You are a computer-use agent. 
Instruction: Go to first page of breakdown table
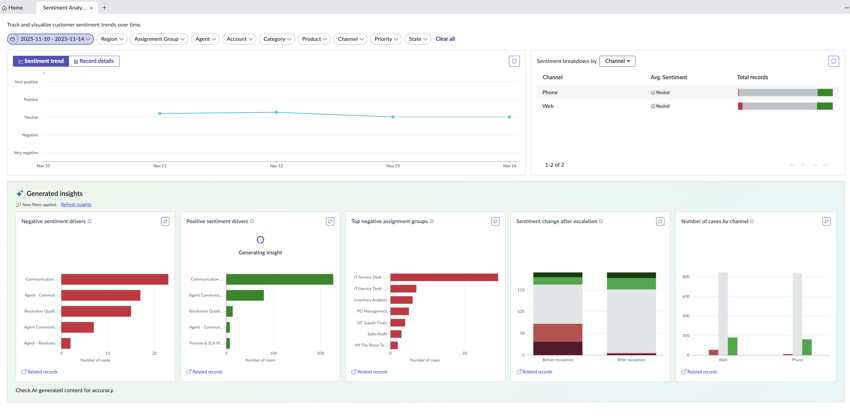(793, 165)
